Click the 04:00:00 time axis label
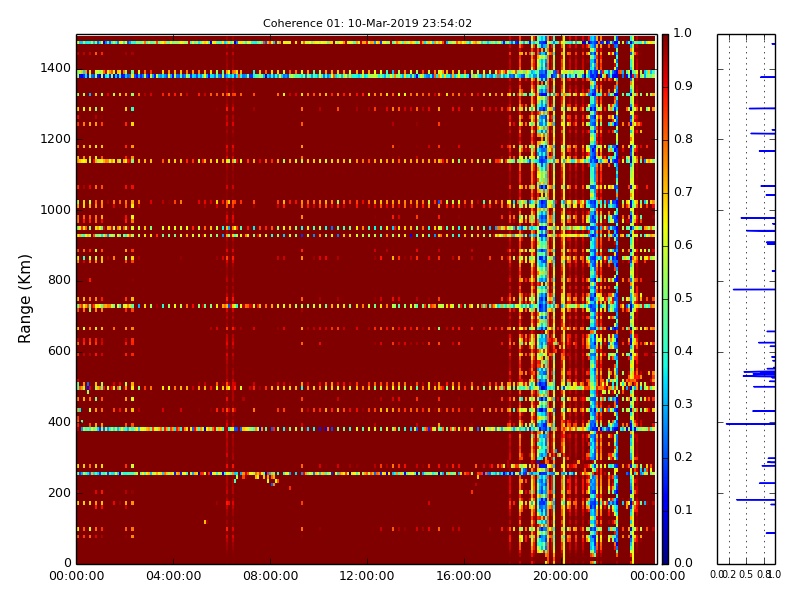The width and height of the screenshot is (800, 600). pos(173,576)
